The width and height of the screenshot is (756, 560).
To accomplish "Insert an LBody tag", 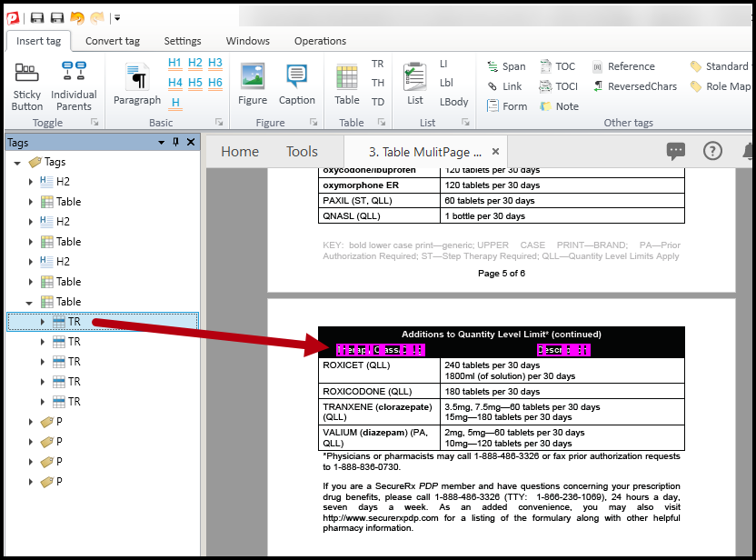I will pos(453,102).
